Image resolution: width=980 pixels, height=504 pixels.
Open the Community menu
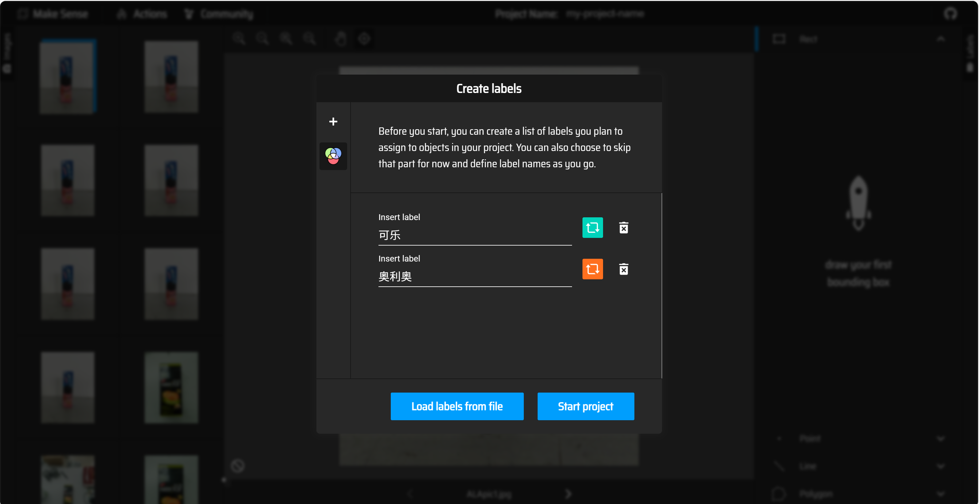point(219,14)
